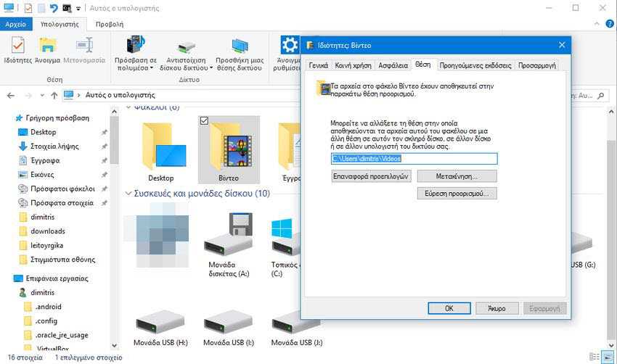The image size is (617, 364).
Task: Click the Μετακίνηση... button
Action: pyautogui.click(x=457, y=176)
